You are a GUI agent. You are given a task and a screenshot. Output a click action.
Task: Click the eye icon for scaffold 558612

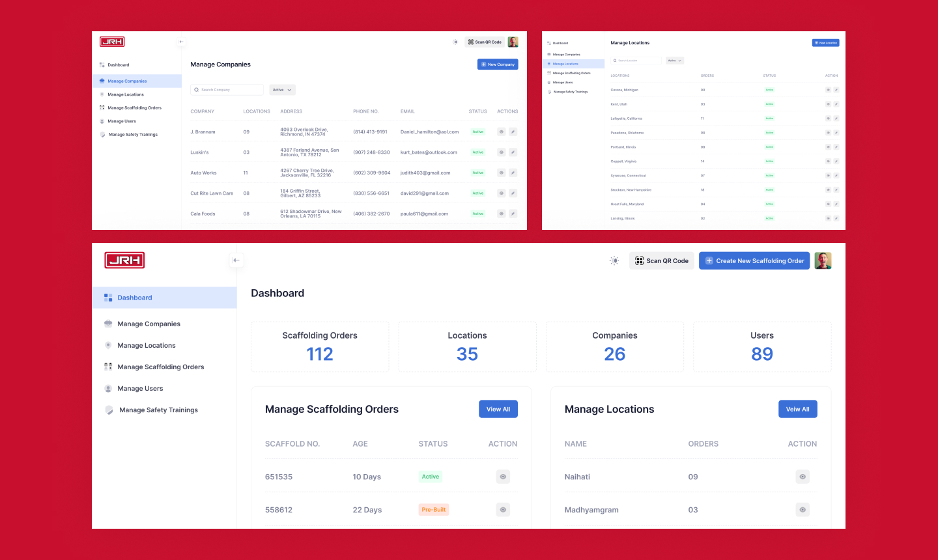[503, 510]
